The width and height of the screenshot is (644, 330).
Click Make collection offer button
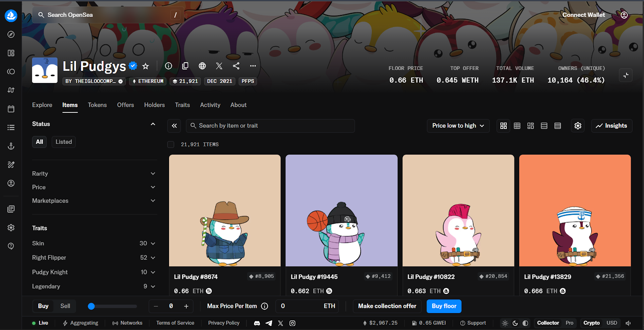pyautogui.click(x=387, y=306)
